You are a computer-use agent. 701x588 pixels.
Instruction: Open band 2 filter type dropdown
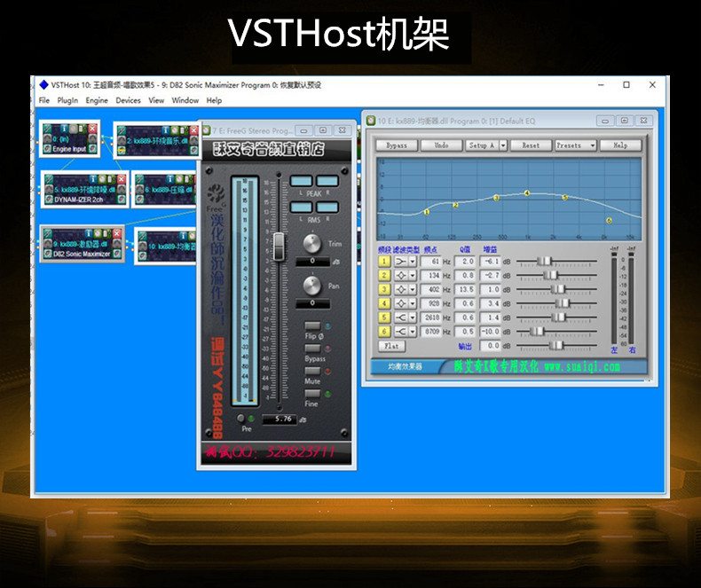pyautogui.click(x=413, y=275)
